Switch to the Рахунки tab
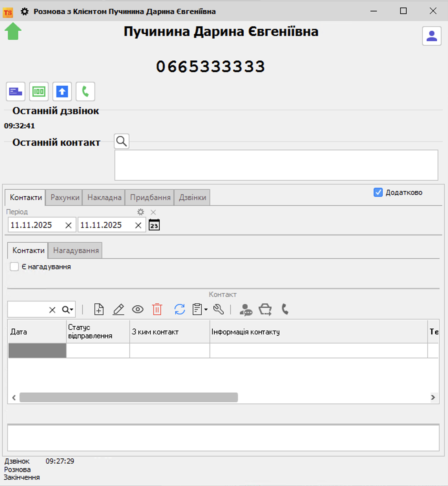 [65, 197]
